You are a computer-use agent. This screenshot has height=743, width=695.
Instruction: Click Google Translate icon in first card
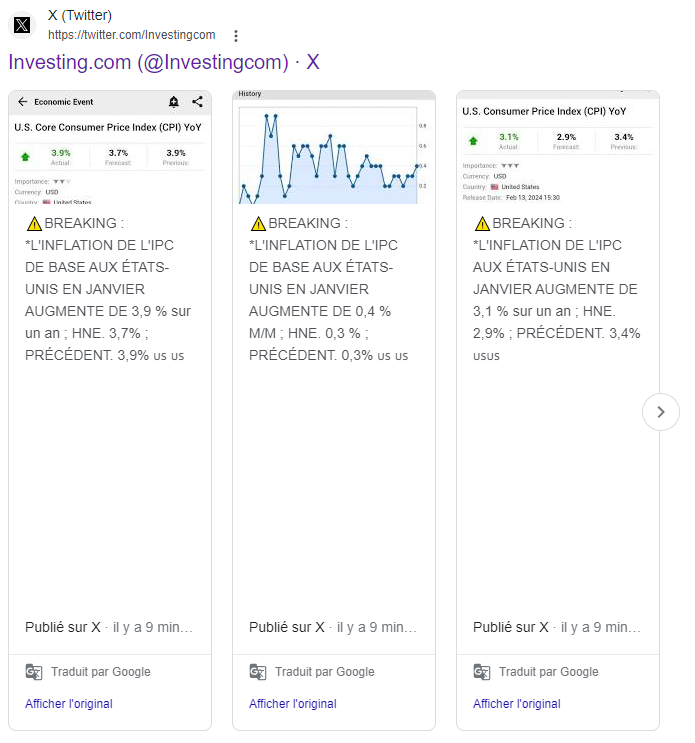coord(34,672)
